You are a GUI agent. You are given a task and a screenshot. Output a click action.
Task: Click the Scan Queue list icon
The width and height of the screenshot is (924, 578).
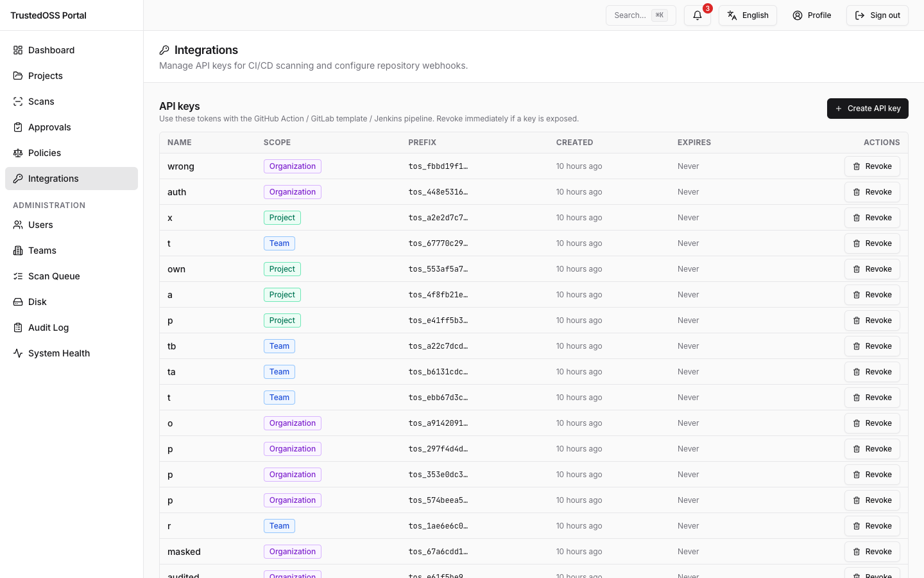pos(18,276)
